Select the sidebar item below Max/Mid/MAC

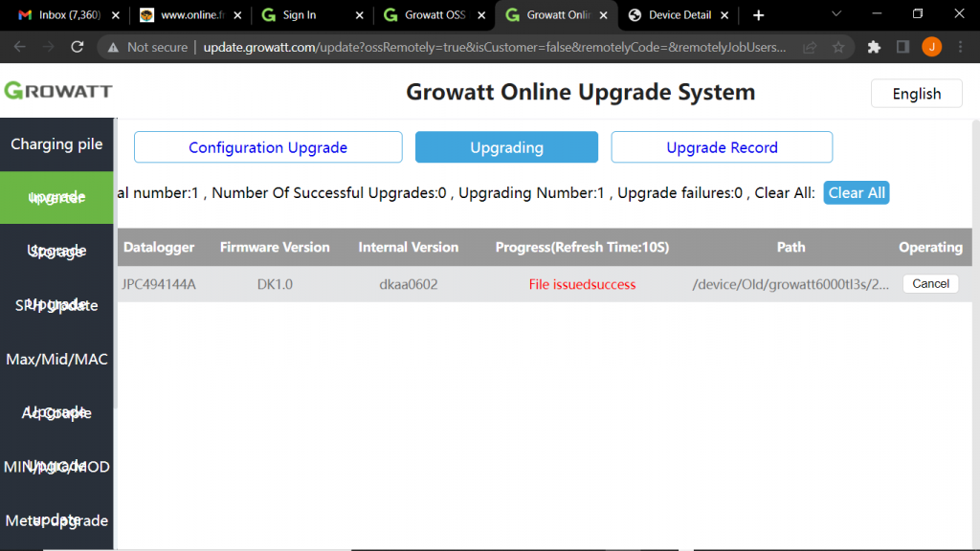coord(56,413)
